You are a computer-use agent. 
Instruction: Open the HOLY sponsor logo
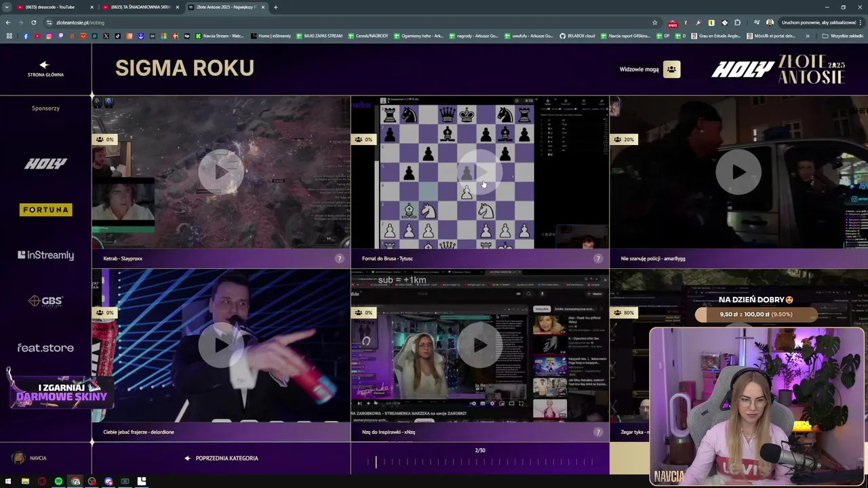(45, 163)
